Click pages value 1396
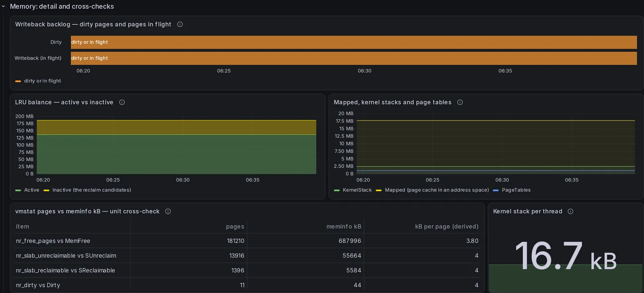 tap(238, 270)
